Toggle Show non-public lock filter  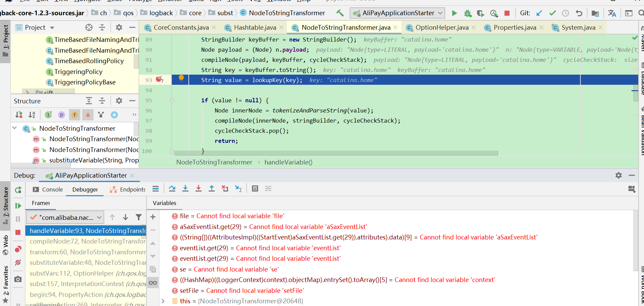88,115
